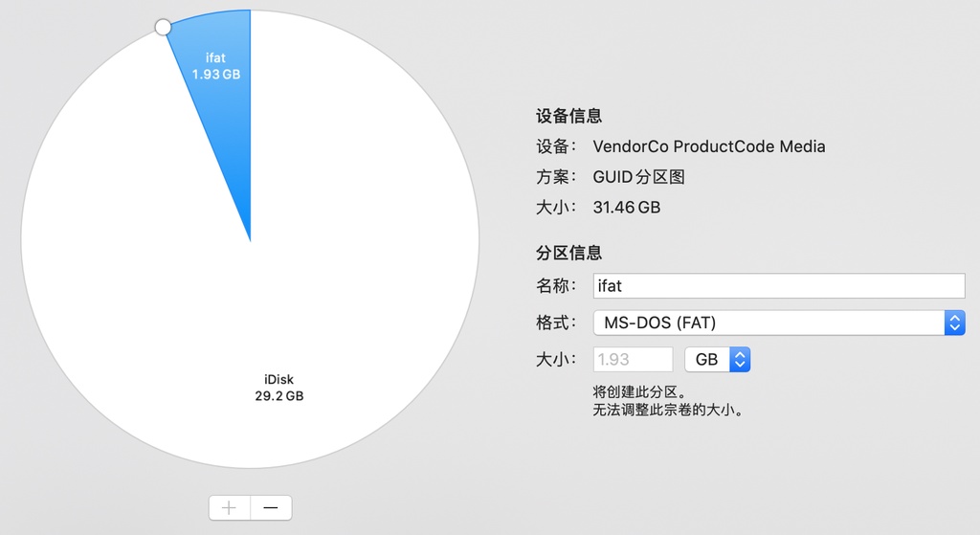Click the blue arrows on format selector
Viewport: 980px width, 535px height.
954,323
